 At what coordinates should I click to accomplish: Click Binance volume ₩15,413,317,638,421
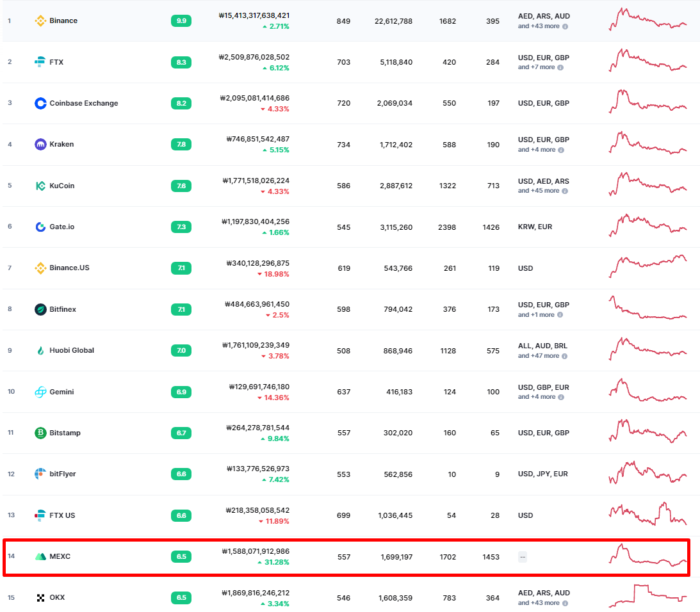coord(254,15)
